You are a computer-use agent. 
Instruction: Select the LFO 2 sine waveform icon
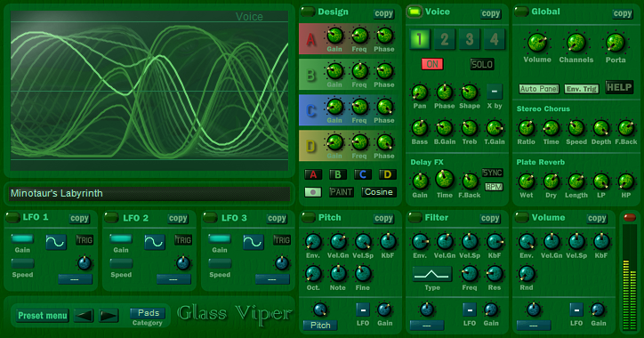(155, 242)
